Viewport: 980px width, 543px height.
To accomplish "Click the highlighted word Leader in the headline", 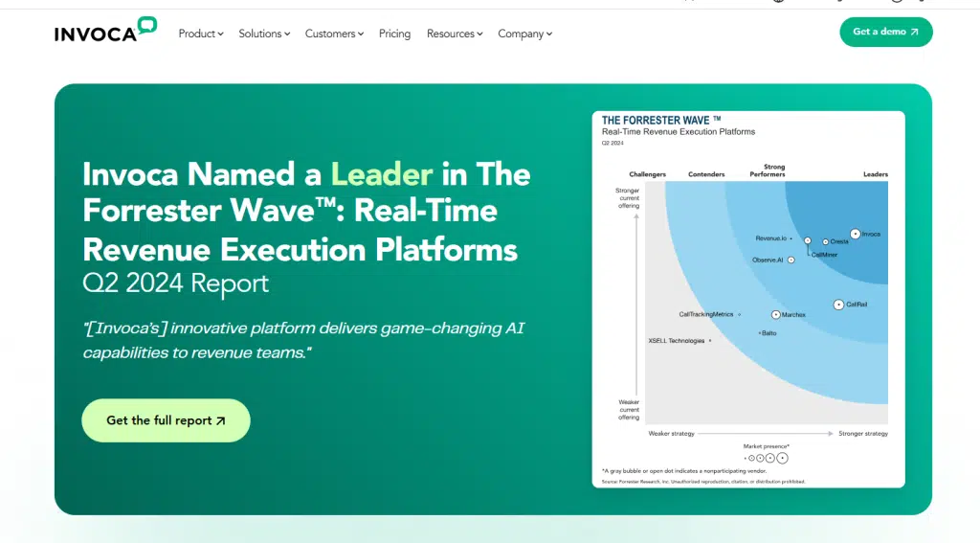I will [381, 174].
